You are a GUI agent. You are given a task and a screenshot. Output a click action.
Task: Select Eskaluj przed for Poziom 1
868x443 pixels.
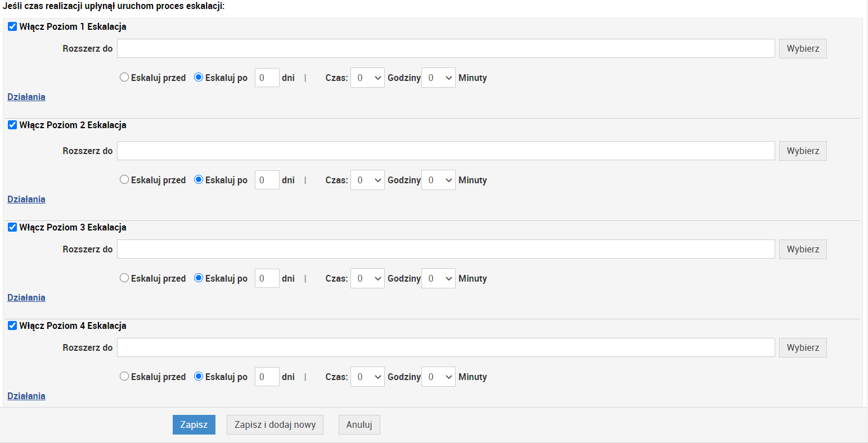point(124,78)
